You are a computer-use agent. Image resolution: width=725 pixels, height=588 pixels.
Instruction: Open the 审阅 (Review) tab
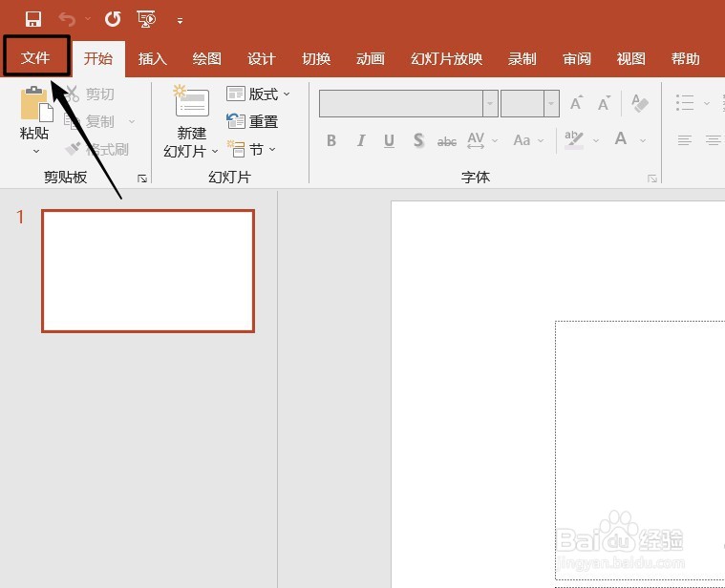(577, 58)
